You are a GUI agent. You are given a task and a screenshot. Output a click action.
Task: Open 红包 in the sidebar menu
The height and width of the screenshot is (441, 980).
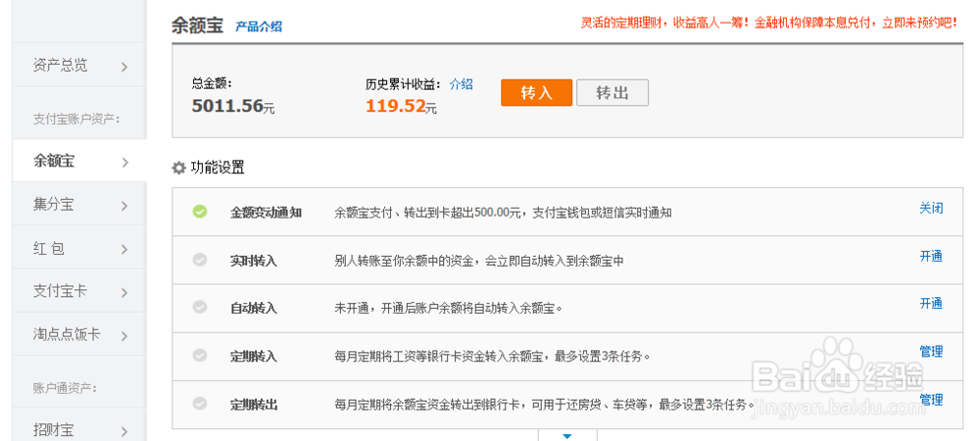coord(49,249)
